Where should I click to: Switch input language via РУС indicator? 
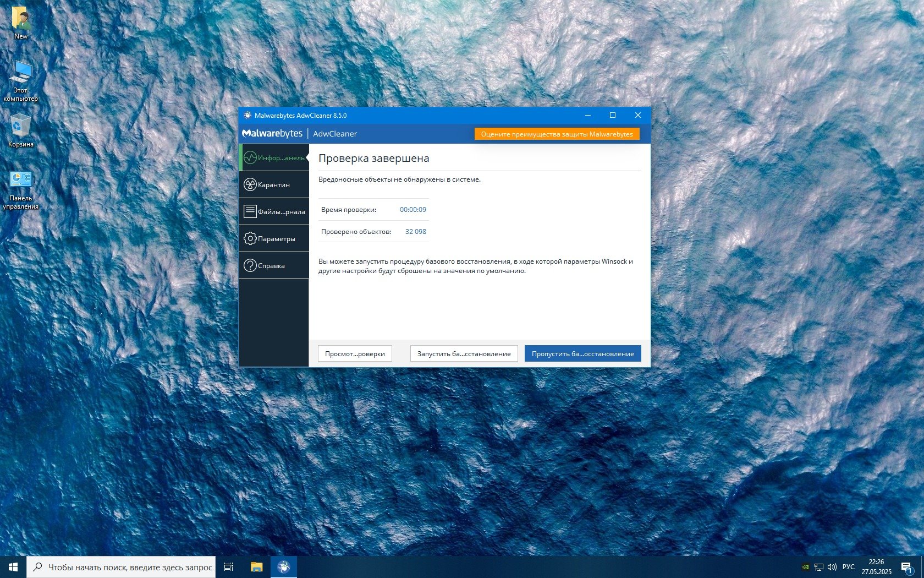point(849,566)
